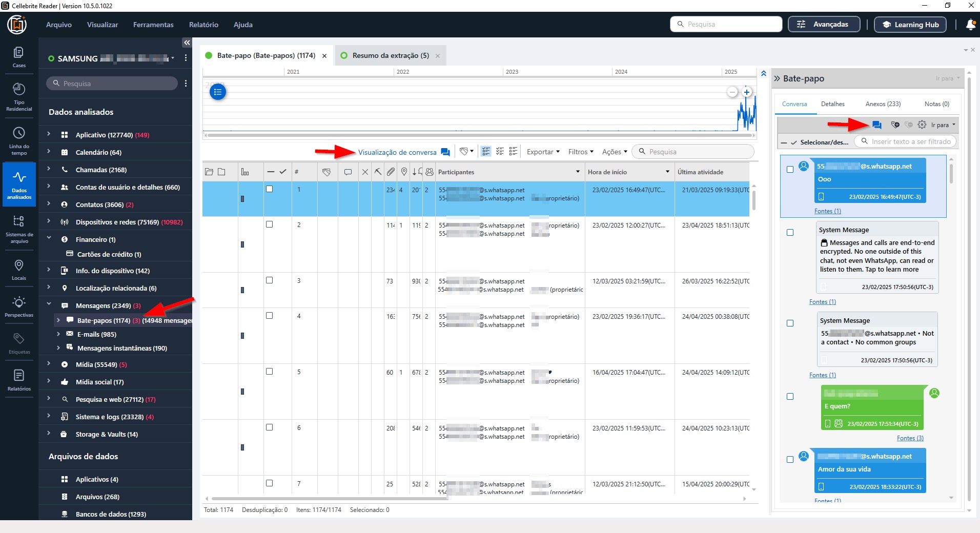Screen dimensions: 980x533
Task: Open Sistemas de arquivo sidebar icon
Action: tap(19, 229)
